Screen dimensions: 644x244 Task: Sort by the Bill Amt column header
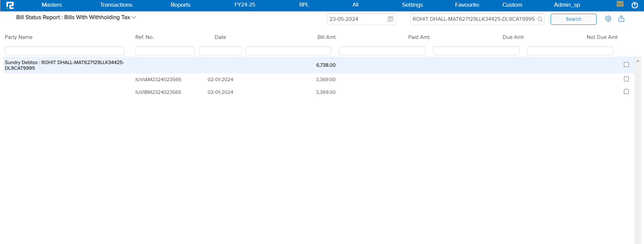(326, 37)
